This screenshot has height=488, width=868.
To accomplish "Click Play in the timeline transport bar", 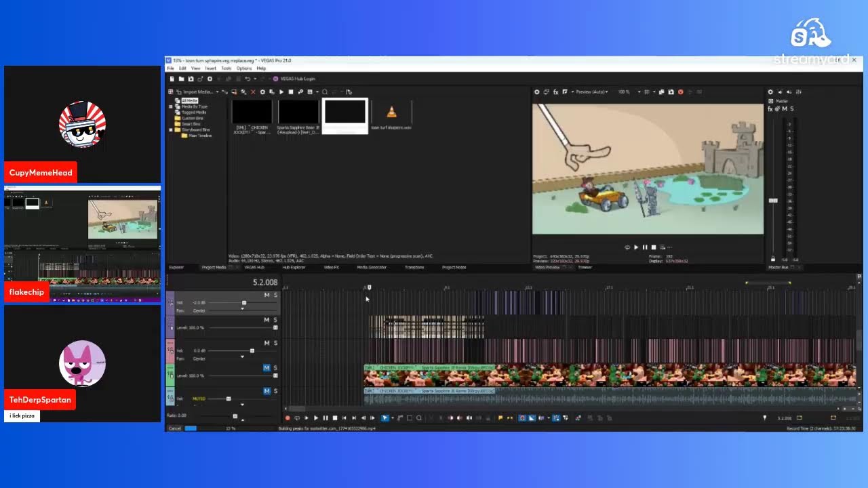I will point(316,418).
